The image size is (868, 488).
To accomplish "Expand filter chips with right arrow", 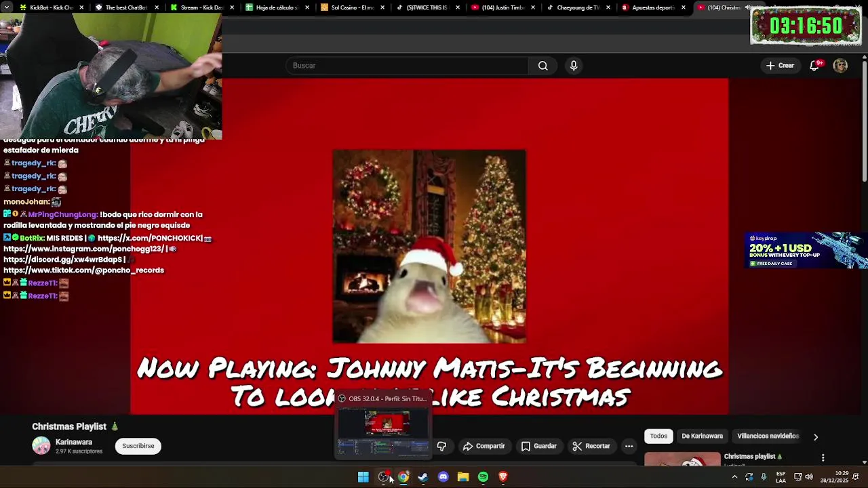I will click(816, 437).
